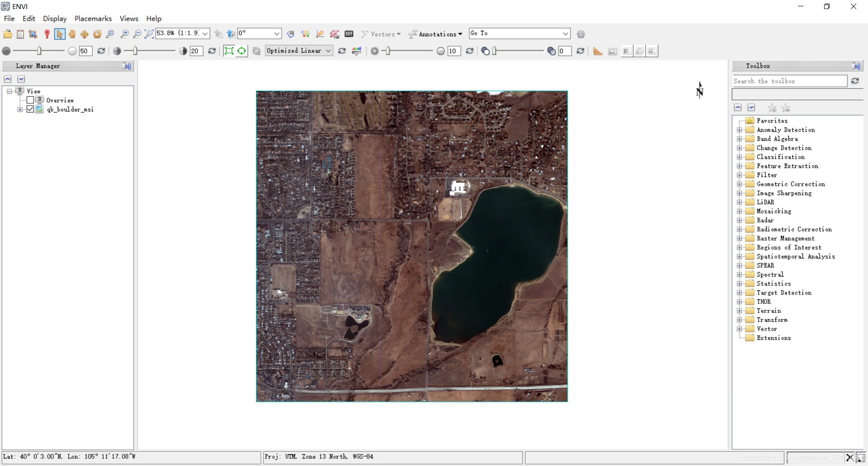
Task: Toggle the Toolbox panel pin button
Action: click(x=856, y=66)
